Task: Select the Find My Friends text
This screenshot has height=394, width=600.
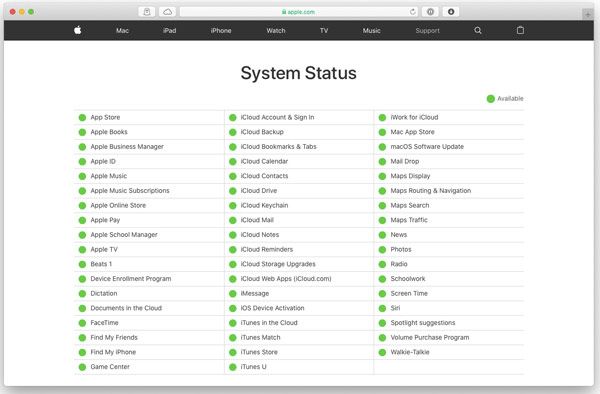Action: tap(114, 337)
